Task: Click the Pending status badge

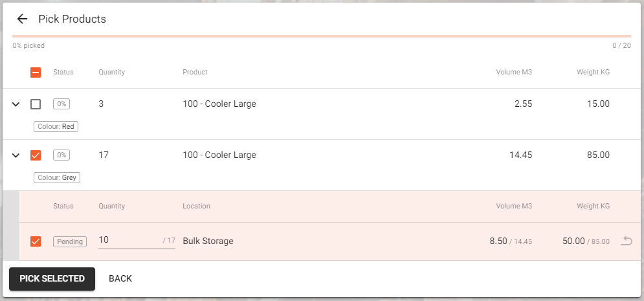Action: pyautogui.click(x=70, y=241)
